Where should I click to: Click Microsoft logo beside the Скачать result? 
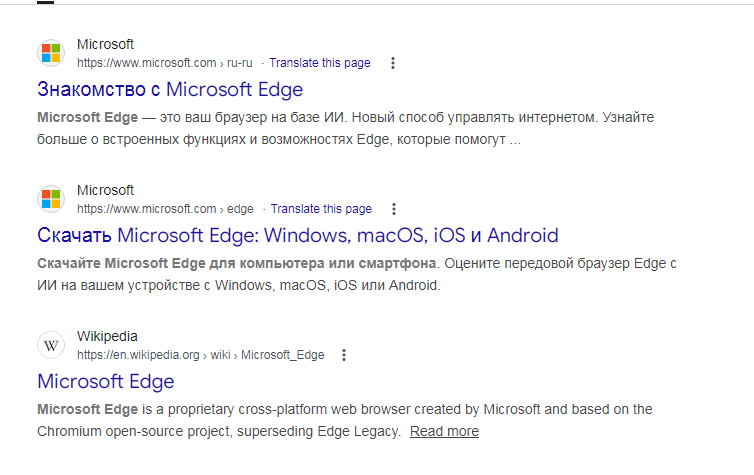(51, 199)
